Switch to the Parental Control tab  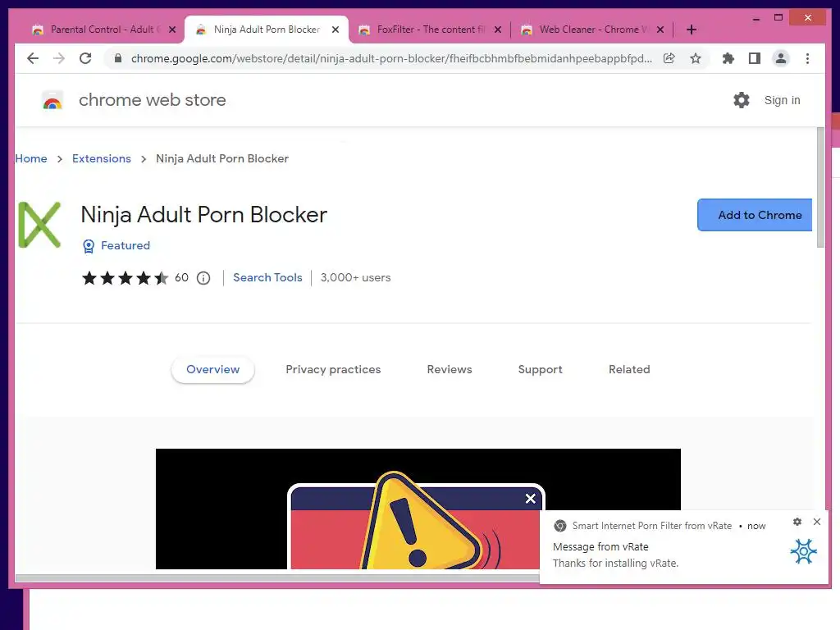pos(102,30)
